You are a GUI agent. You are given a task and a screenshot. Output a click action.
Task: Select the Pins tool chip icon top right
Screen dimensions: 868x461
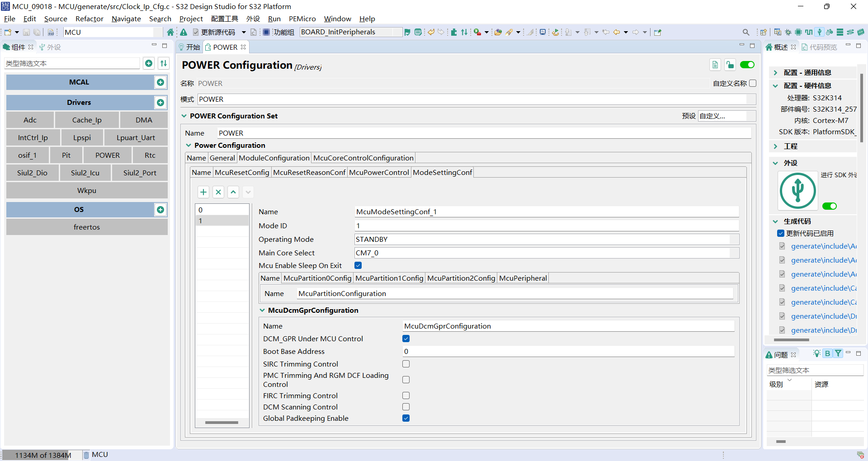click(799, 32)
